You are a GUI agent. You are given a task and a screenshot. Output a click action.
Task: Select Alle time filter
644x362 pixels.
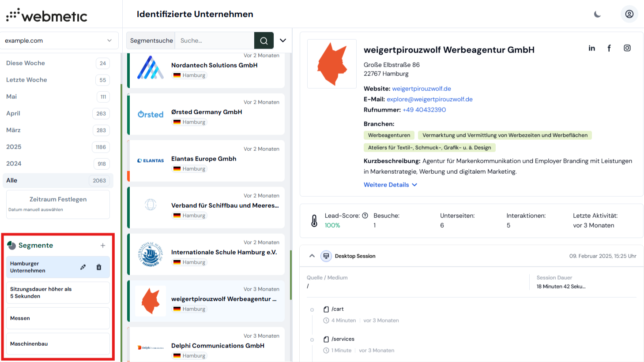[58, 180]
